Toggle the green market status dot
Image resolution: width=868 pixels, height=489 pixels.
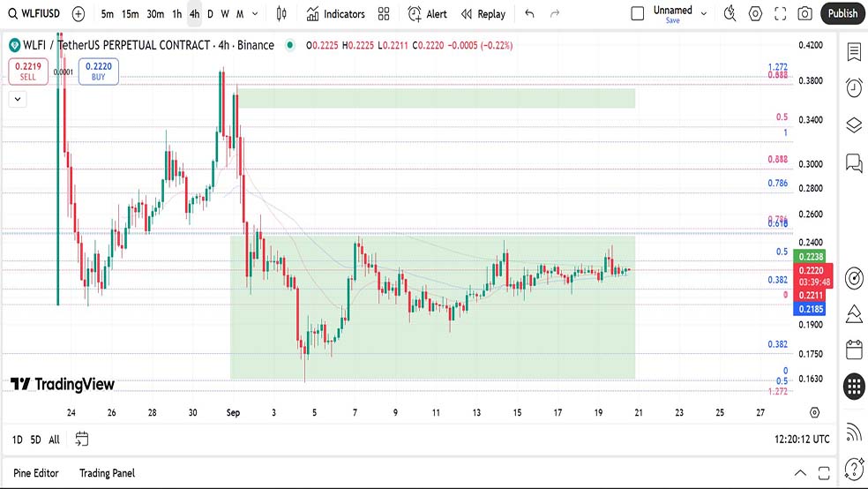[x=290, y=45]
